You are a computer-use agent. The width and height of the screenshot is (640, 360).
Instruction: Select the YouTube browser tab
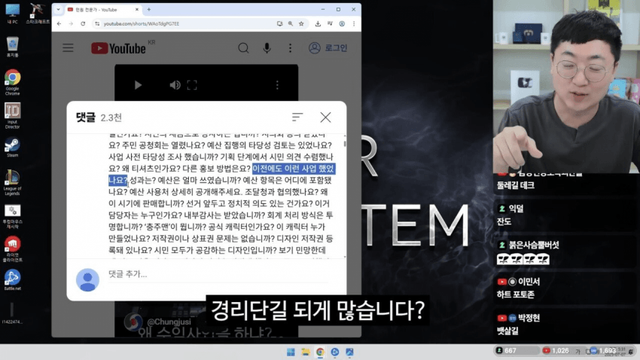pos(103,9)
